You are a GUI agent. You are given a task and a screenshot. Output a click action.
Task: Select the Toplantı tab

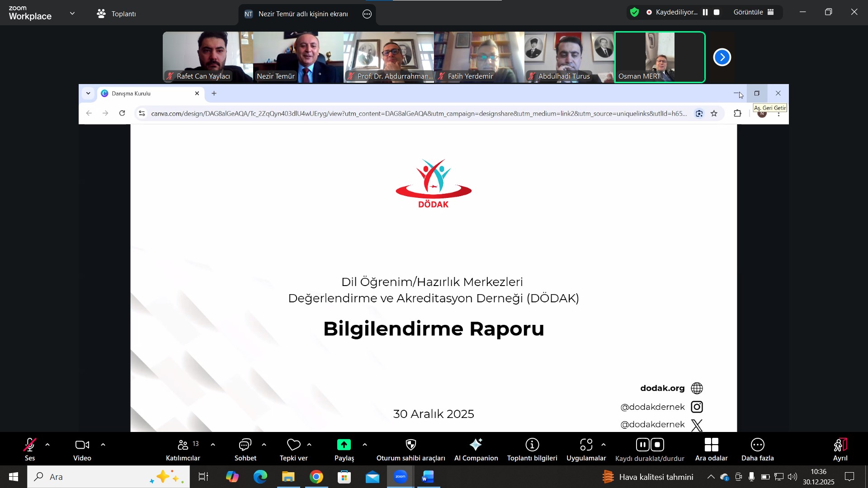coord(116,14)
